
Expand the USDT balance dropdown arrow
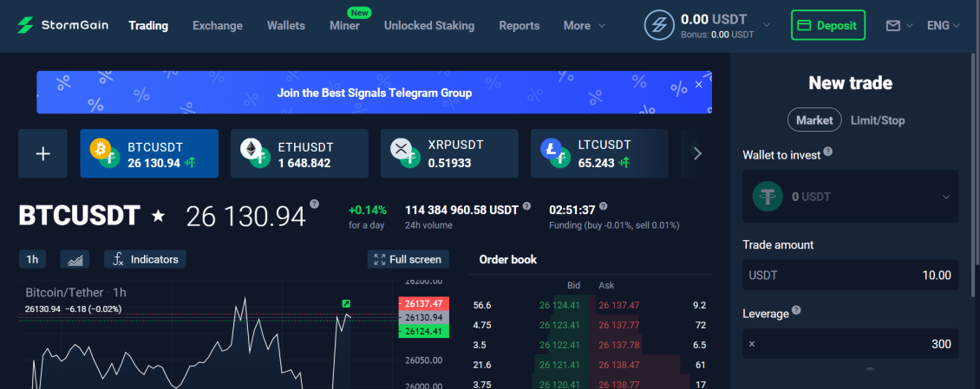click(x=767, y=25)
